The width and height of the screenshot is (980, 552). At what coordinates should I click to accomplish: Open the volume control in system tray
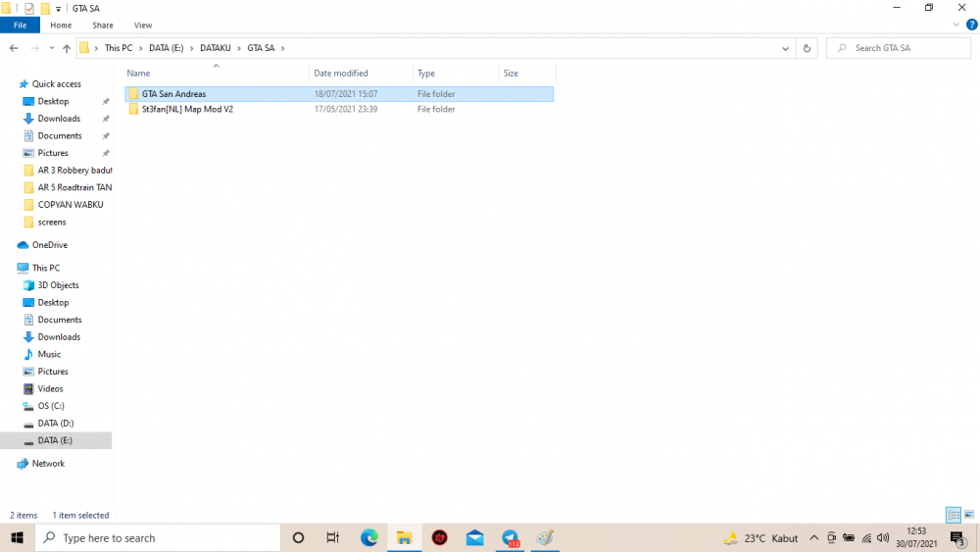pyautogui.click(x=883, y=537)
